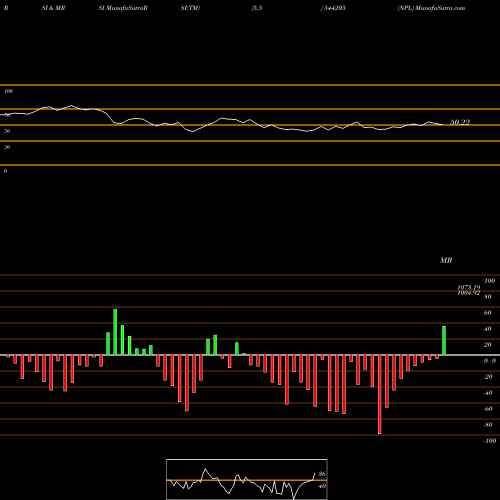500x500 pixels.
Task: Click the MR panel title label
Action: click(x=446, y=260)
